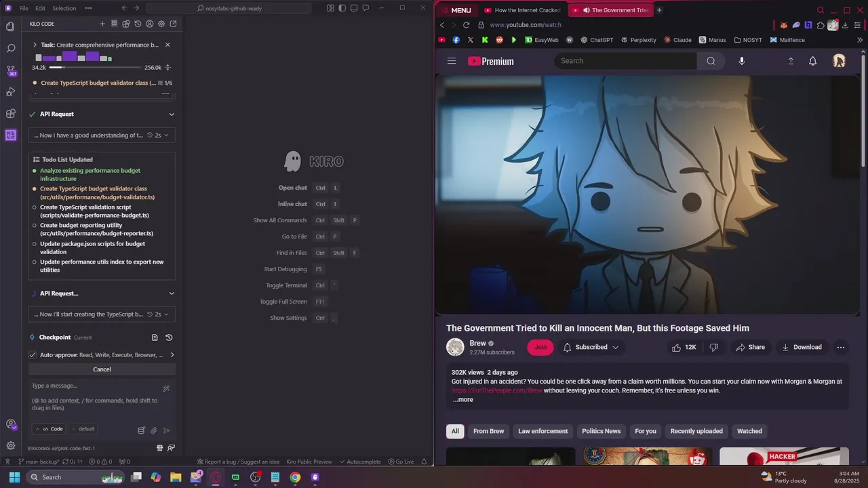868x488 pixels.
Task: Reload the YouTube page in browser
Action: pyautogui.click(x=466, y=25)
